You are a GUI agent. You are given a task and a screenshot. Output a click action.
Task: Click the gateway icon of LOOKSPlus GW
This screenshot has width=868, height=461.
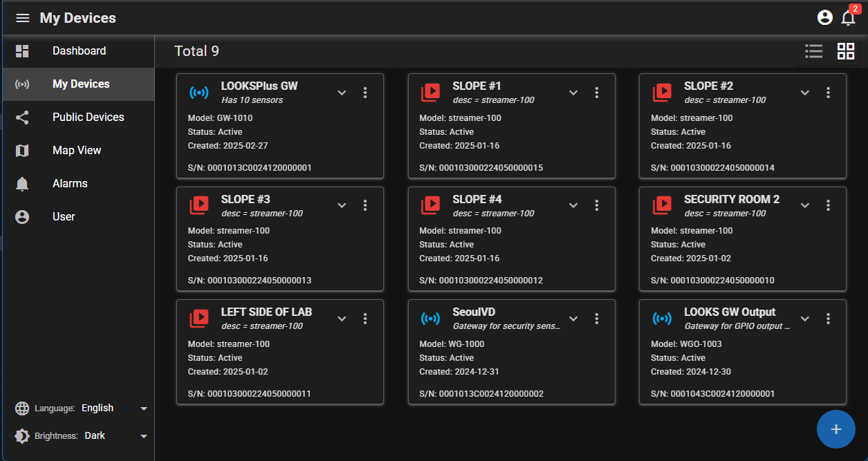tap(198, 93)
